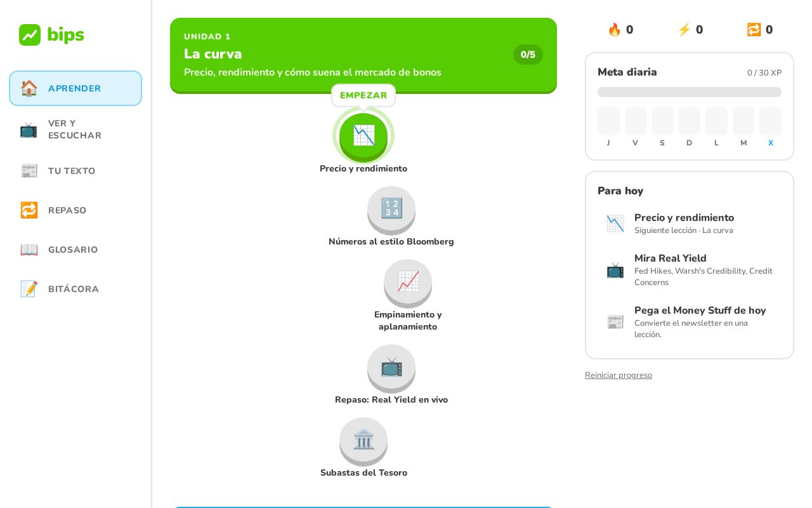Viewport: 812px width, 508px height.
Task: Click the 0 / 30 XP text
Action: click(764, 73)
